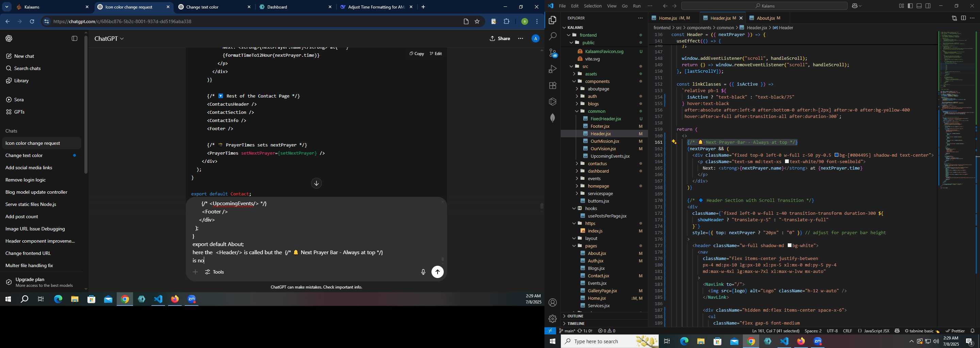Image resolution: width=980 pixels, height=348 pixels.
Task: Toggle Panel layout icon in title bar
Action: click(919, 6)
